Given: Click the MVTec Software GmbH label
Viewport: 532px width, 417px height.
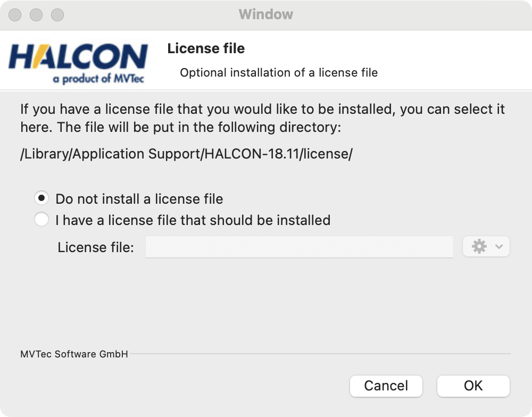Looking at the screenshot, I should 73,353.
